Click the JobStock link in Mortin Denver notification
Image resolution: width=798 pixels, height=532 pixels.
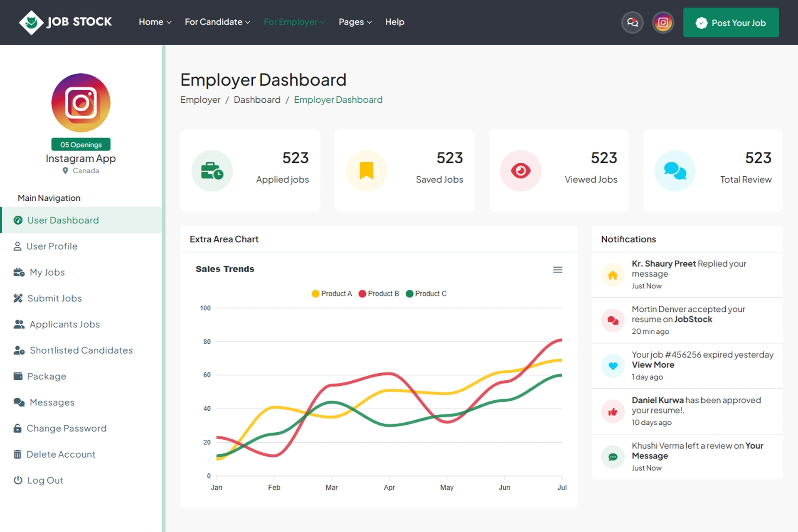click(x=693, y=320)
